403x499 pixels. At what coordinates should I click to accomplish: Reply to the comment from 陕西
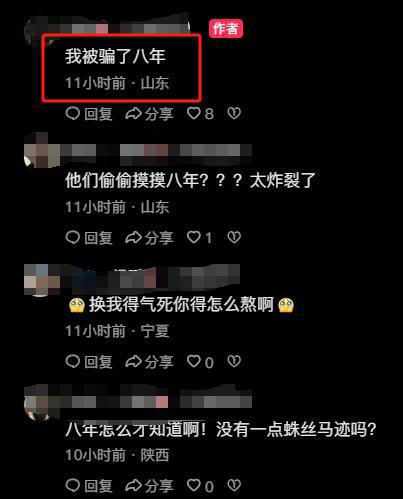(x=89, y=486)
